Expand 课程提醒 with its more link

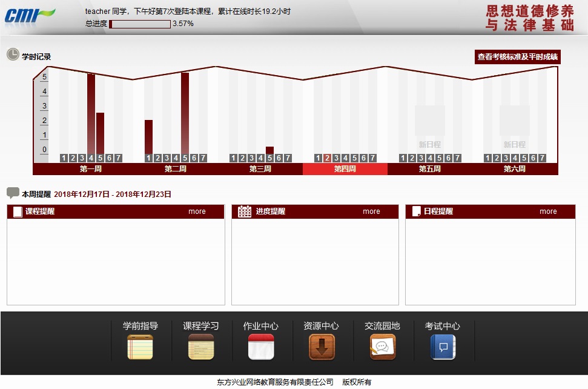click(197, 211)
